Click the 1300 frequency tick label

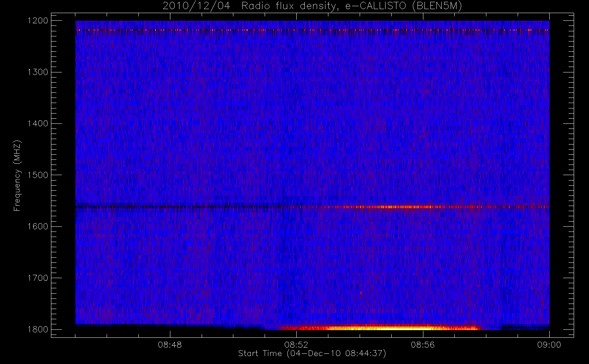pyautogui.click(x=38, y=72)
